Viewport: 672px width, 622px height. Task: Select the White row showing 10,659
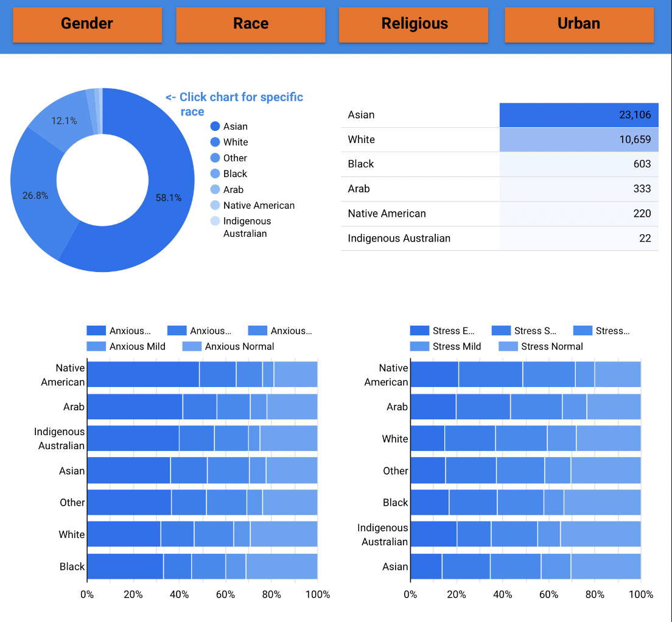point(499,139)
